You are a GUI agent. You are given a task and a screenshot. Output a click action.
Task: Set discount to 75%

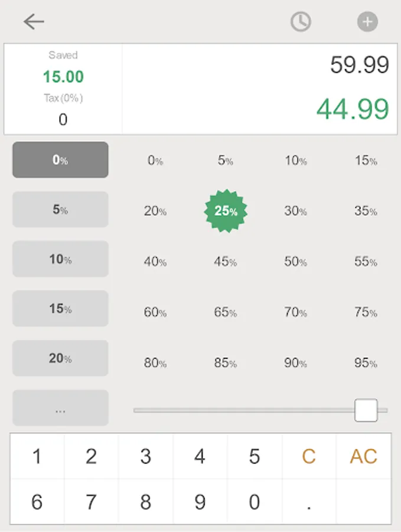point(366,312)
